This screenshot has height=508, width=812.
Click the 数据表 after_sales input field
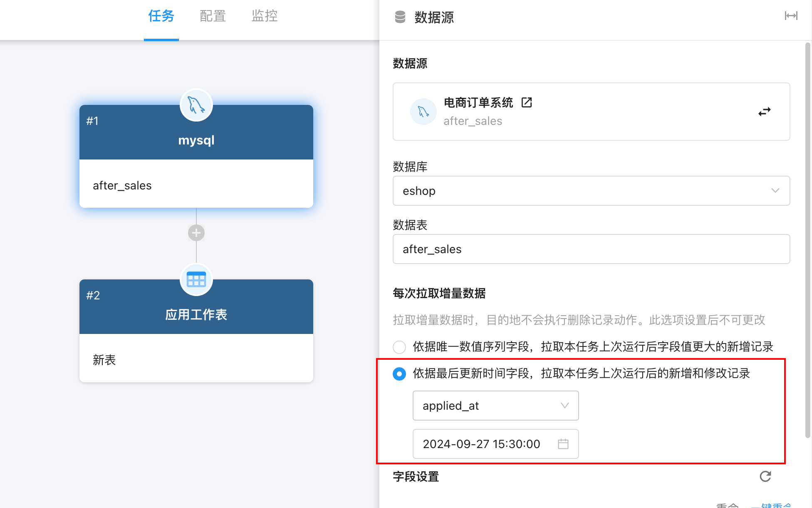coord(591,249)
